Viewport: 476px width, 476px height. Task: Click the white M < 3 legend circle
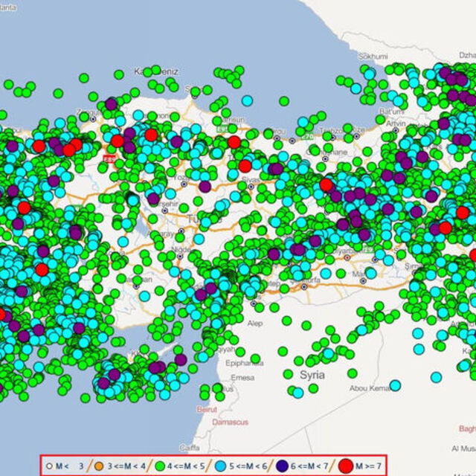click(x=49, y=466)
